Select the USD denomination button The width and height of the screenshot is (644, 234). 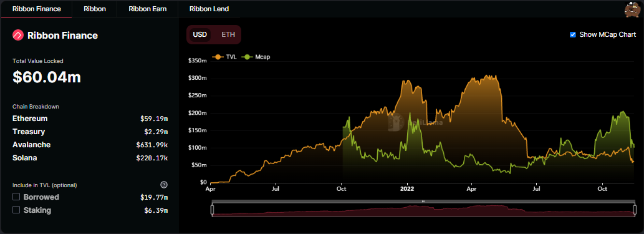[x=200, y=34]
